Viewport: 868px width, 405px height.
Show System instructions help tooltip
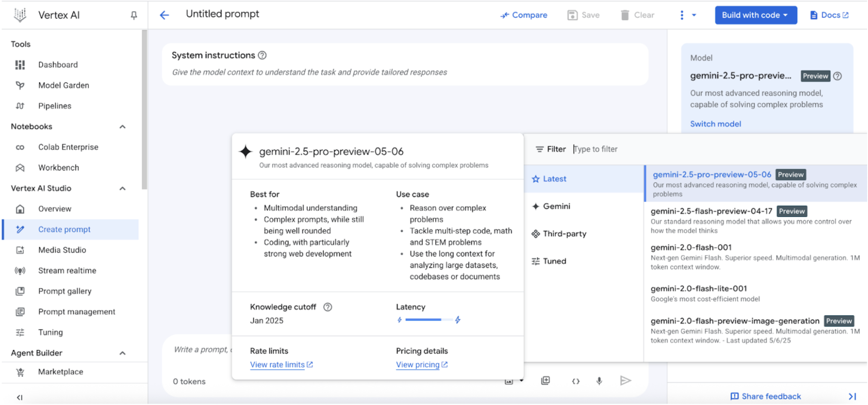(x=262, y=55)
